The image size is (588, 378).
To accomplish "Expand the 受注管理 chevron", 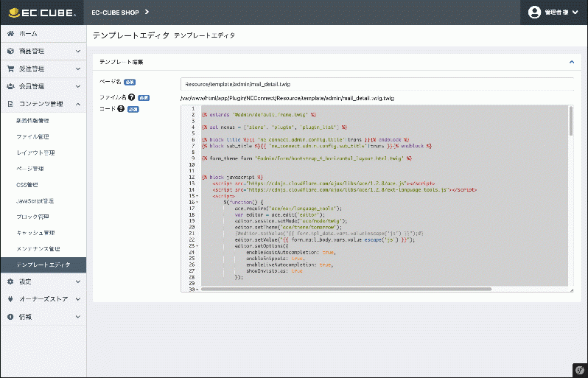I will tap(78, 69).
